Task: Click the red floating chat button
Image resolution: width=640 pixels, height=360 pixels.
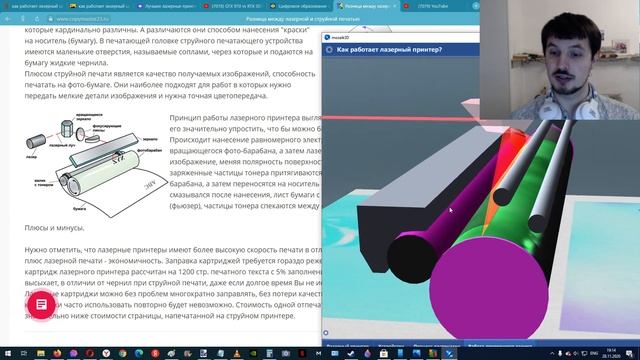Action: [x=41, y=304]
